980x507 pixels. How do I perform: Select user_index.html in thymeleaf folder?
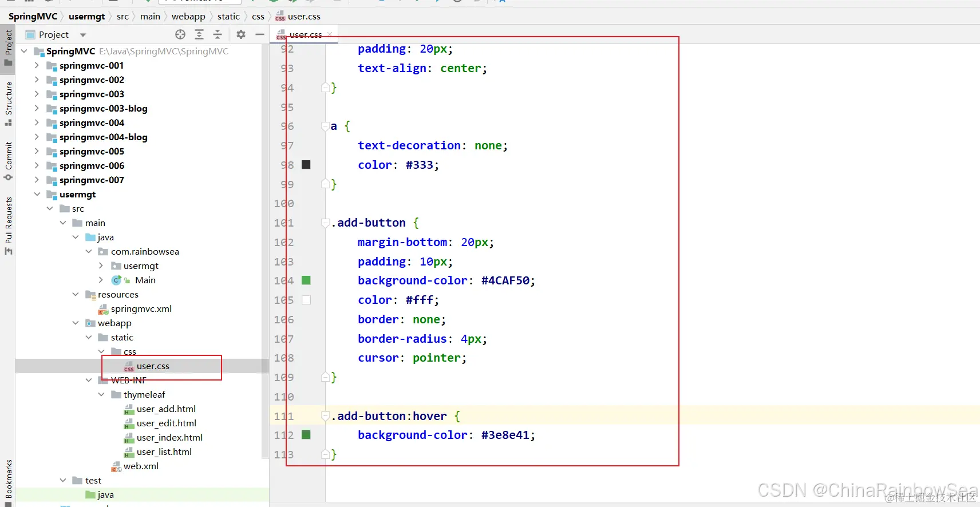tap(169, 437)
